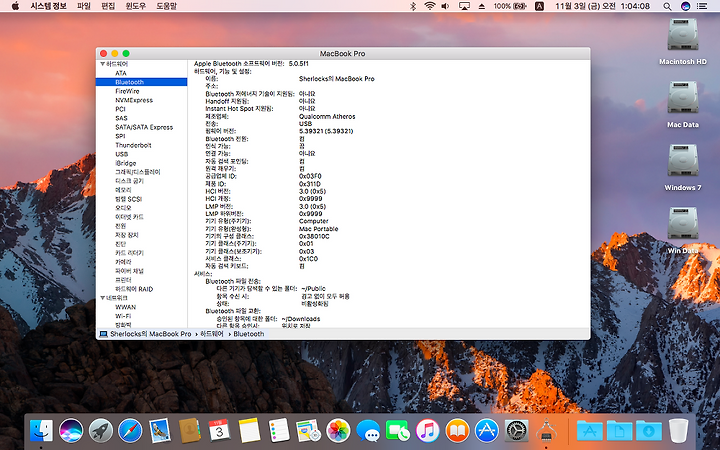The image size is (720, 450).
Task: Open Calendar icon showing 3 in Dock
Action: (x=219, y=431)
